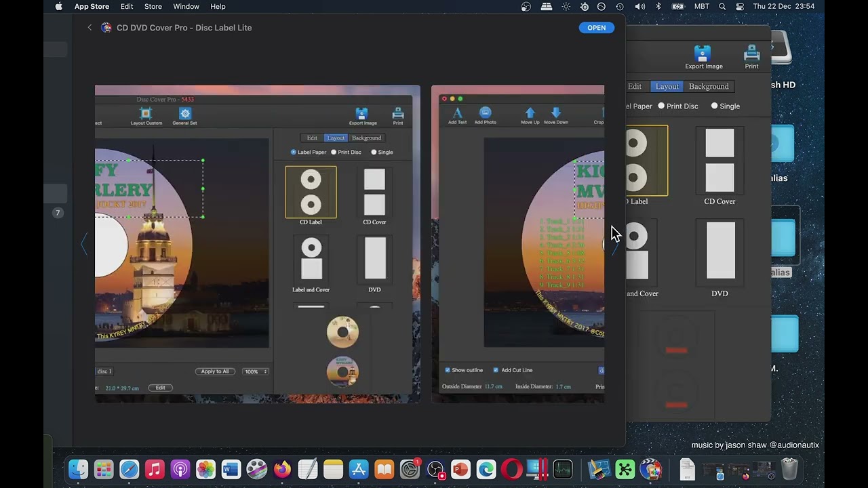Open the first app preview showing Label Paper layout

point(258,244)
